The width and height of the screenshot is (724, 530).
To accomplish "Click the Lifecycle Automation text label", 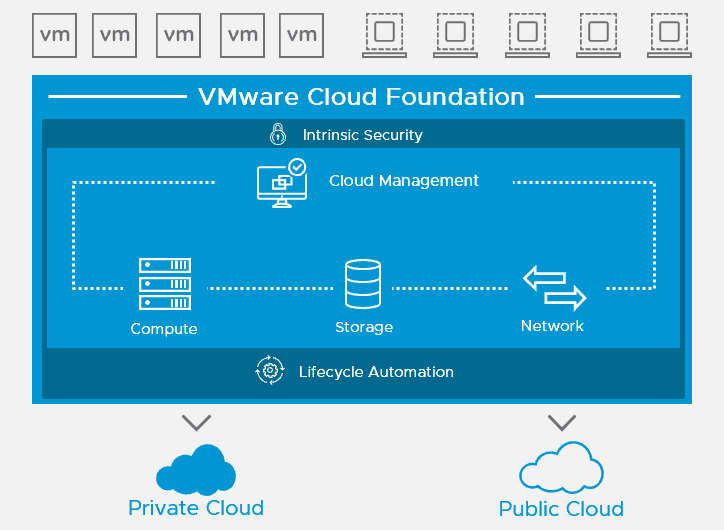I will [376, 372].
